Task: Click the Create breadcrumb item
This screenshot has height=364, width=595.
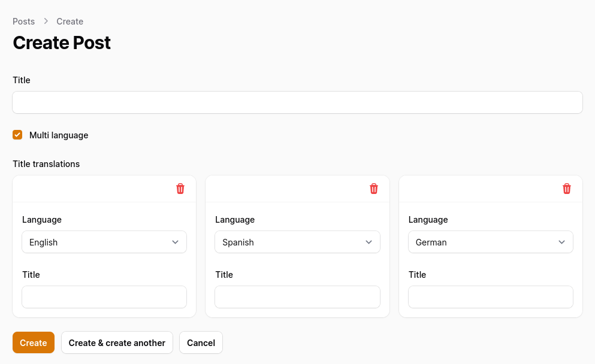Action: [70, 22]
